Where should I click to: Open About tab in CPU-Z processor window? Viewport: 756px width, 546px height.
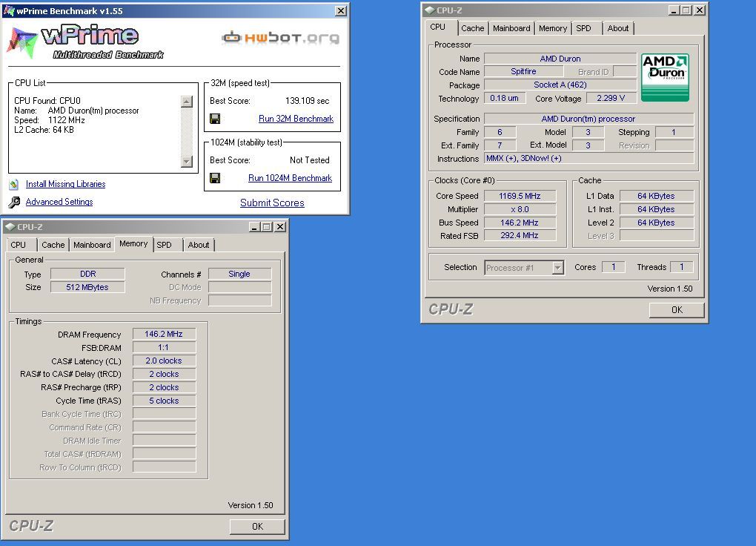(617, 28)
